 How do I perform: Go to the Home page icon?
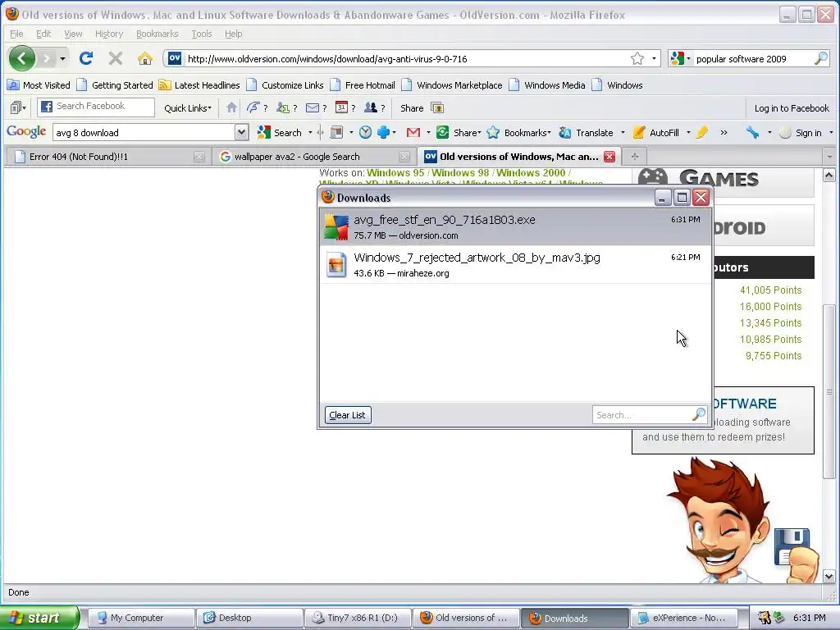click(144, 58)
